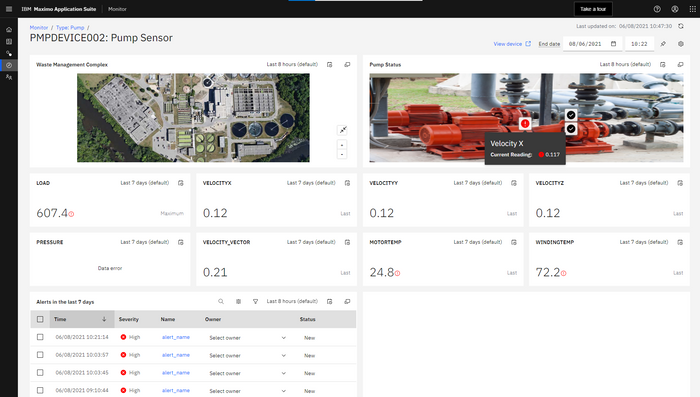Open date range for VELOCITYY card
The width and height of the screenshot is (700, 397).
[x=514, y=183]
